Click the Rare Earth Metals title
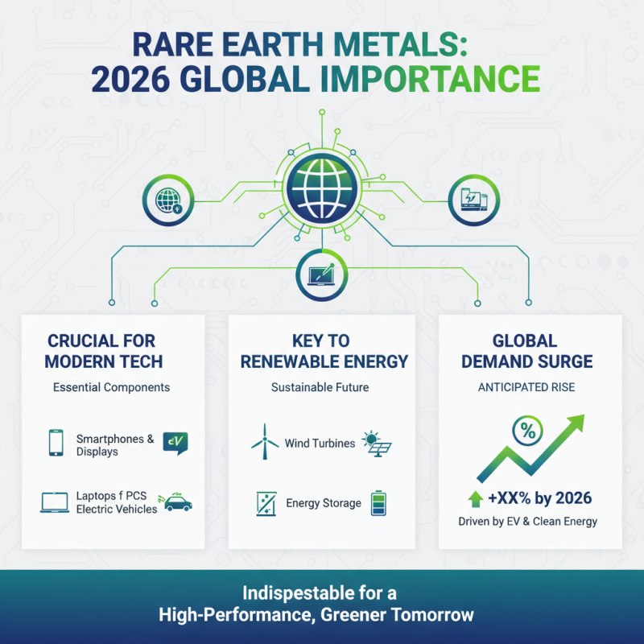The width and height of the screenshot is (644, 644). [x=299, y=44]
